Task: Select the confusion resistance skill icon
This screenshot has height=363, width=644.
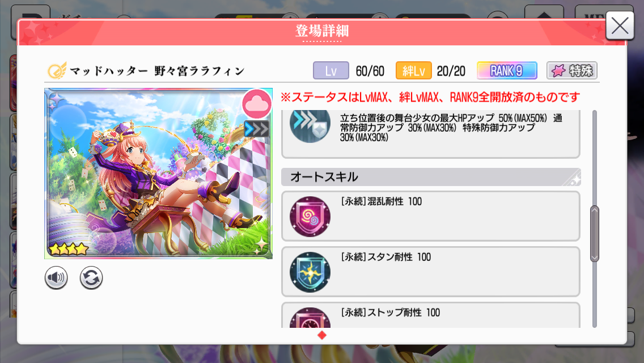Action: tap(310, 216)
